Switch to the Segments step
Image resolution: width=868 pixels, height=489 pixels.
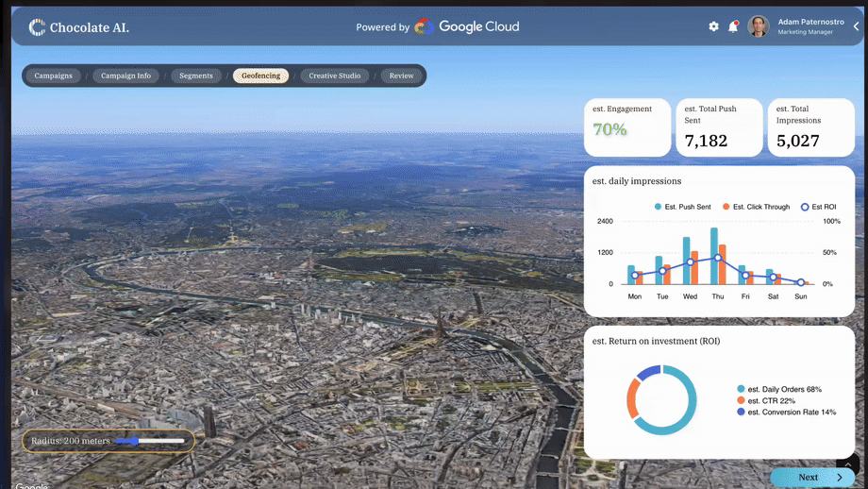196,76
